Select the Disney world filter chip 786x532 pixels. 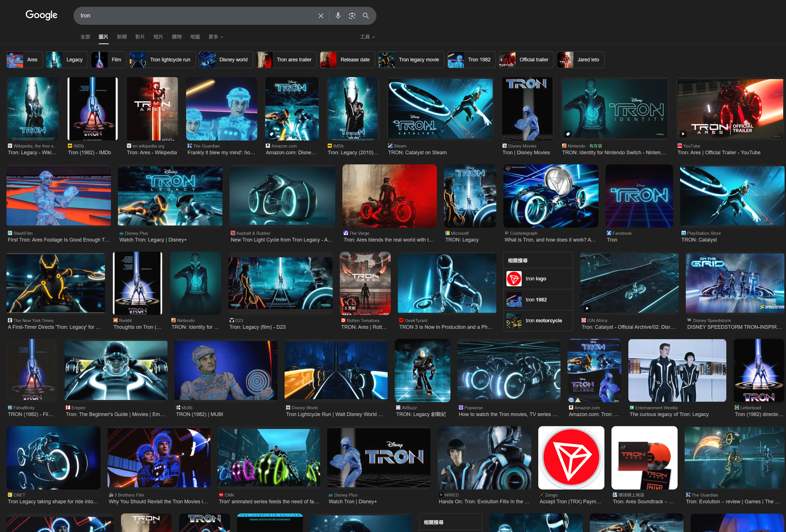226,59
